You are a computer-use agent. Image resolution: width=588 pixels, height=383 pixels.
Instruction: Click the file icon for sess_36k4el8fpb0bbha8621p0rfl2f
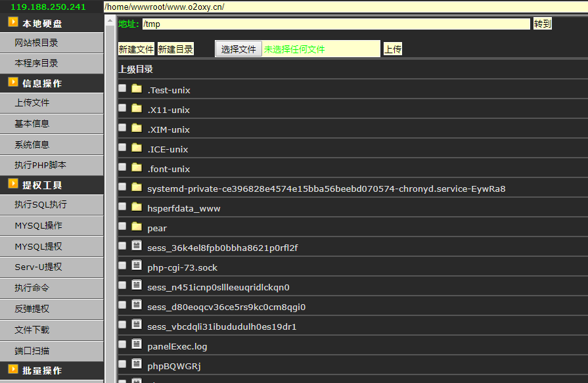(x=137, y=245)
